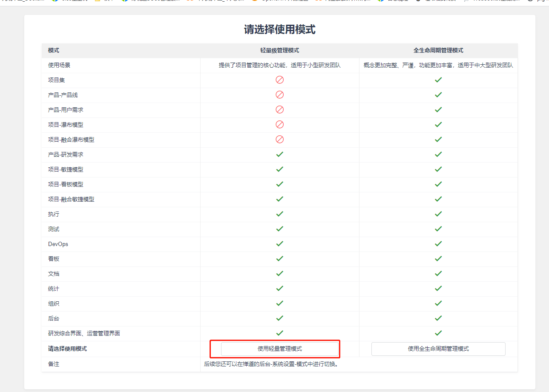Click the 使用轻量管理模式 button
The height and width of the screenshot is (392, 549).
[x=280, y=349]
